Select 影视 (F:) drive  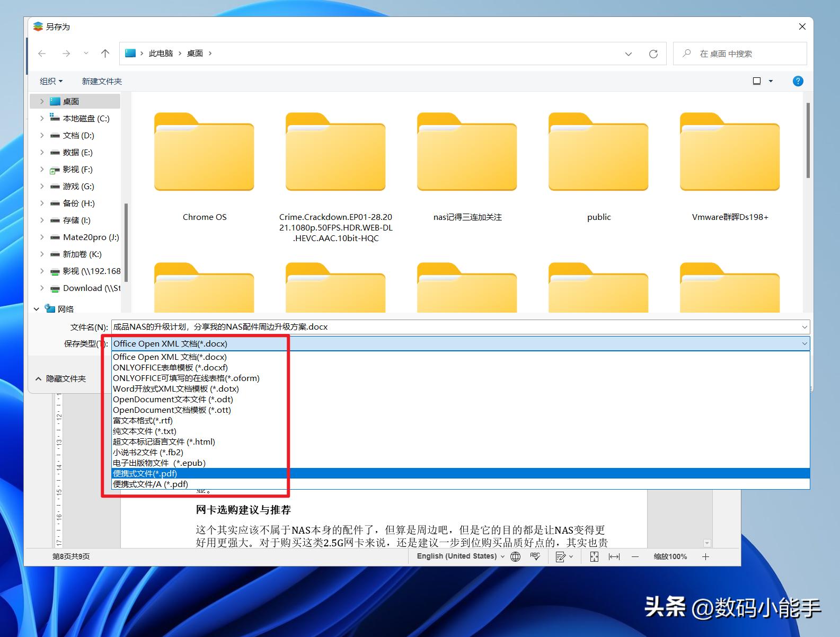77,169
